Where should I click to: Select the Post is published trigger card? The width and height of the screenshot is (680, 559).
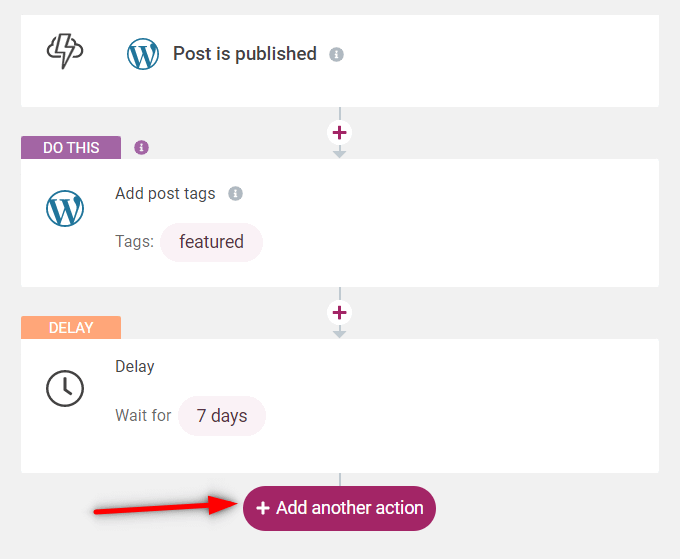click(340, 61)
